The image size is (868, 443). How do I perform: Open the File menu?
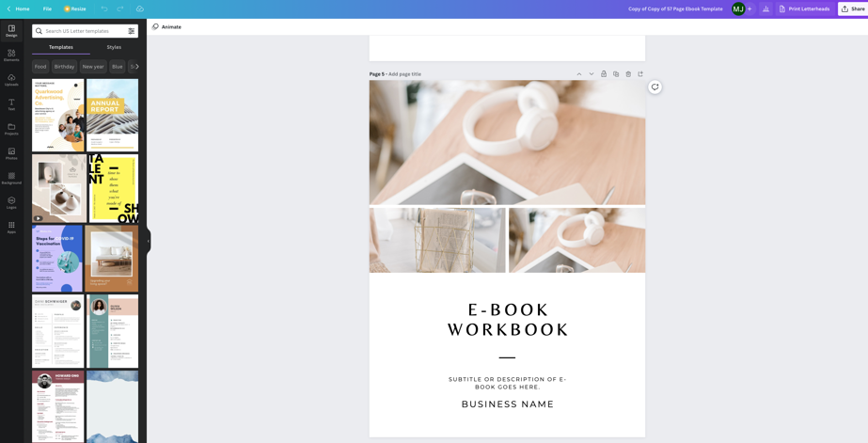(47, 8)
